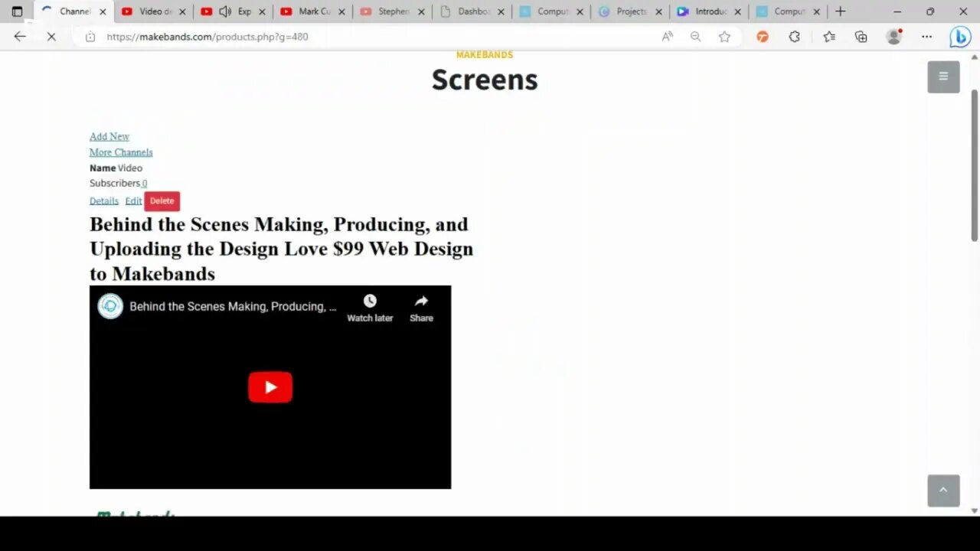Click the Behind the Scenes heading text

coord(281,249)
